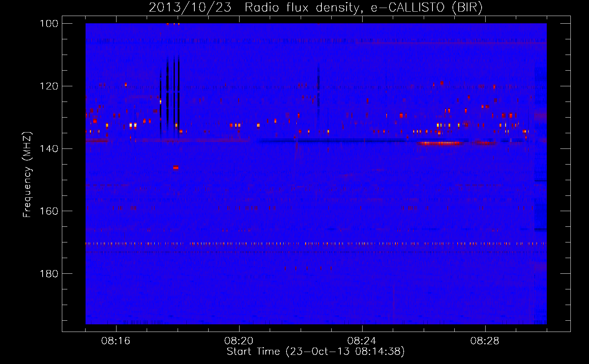Click the 08:24 time tick label
Screen dimensions: 589x364
[x=362, y=341]
